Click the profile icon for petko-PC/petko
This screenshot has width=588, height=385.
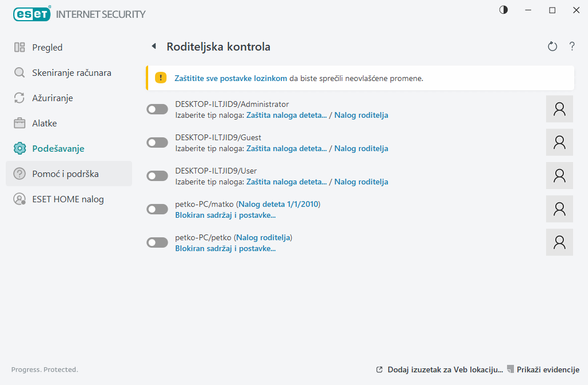click(559, 242)
